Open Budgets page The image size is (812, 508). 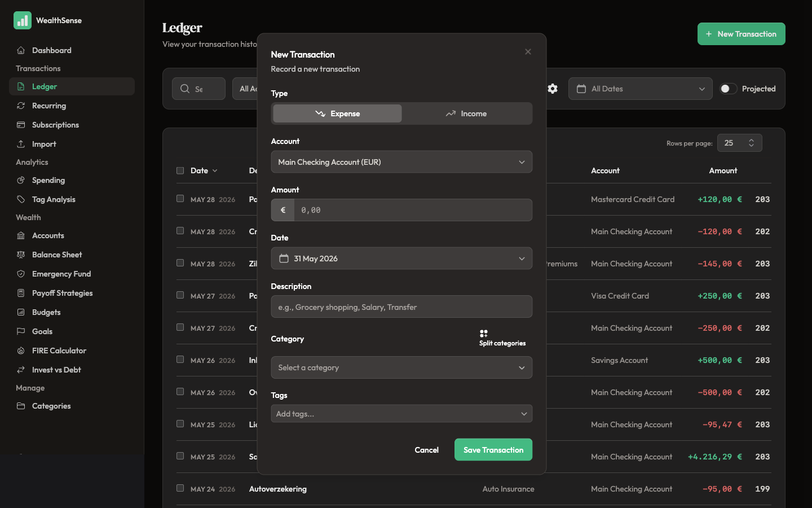tap(72, 312)
